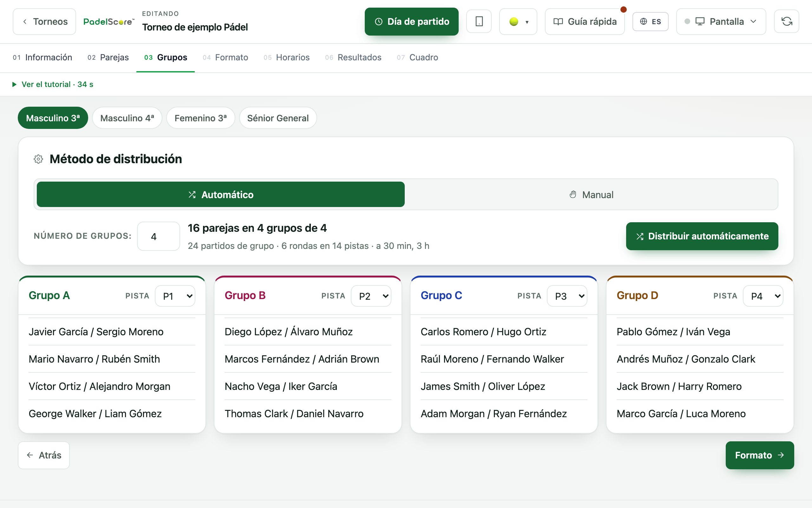Click the mobile device preview icon
The height and width of the screenshot is (508, 812).
coord(479,22)
